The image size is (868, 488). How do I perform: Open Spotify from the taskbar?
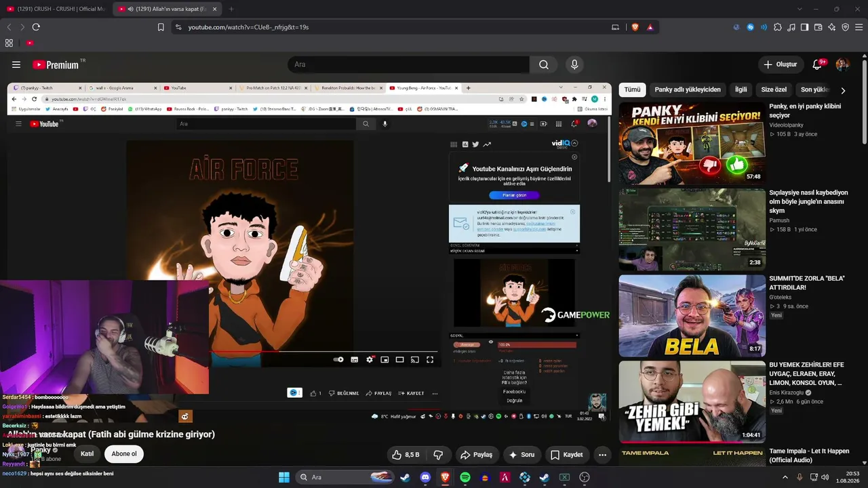(465, 477)
